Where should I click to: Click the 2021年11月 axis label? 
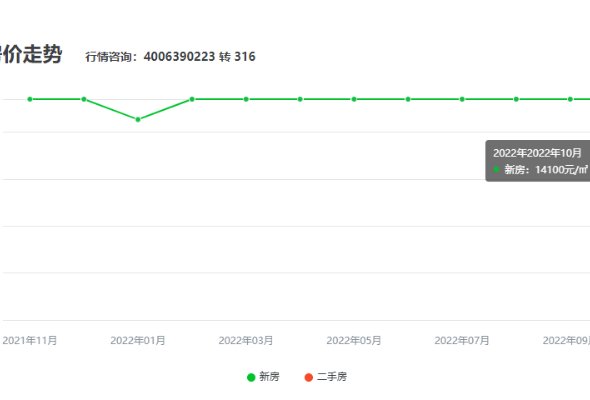click(30, 341)
